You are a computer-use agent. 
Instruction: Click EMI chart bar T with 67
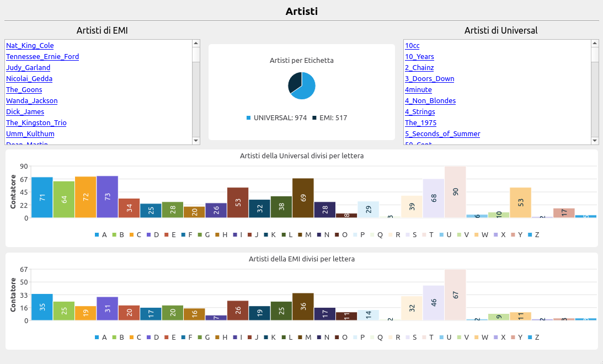455,295
